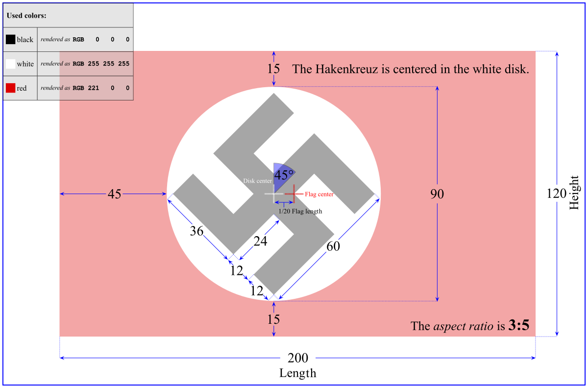Click the '120' height dimension value
This screenshot has width=588, height=388.
[x=556, y=194]
